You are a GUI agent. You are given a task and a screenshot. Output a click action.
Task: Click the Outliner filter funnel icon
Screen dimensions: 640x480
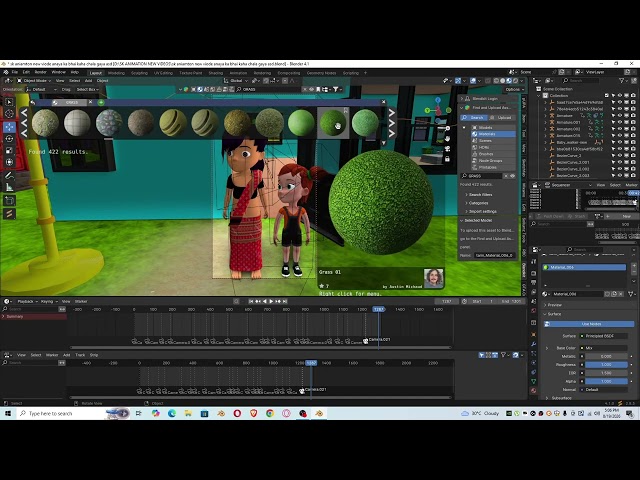[622, 81]
